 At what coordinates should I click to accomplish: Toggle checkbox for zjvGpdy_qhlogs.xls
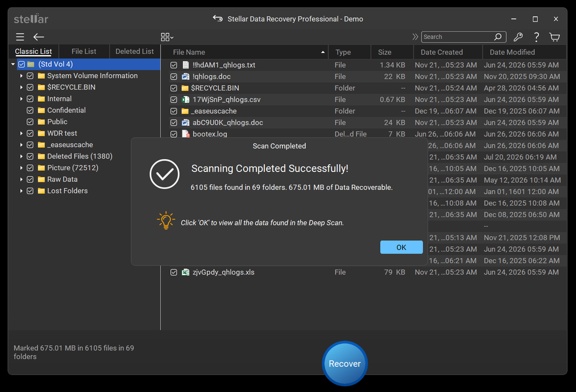(174, 272)
